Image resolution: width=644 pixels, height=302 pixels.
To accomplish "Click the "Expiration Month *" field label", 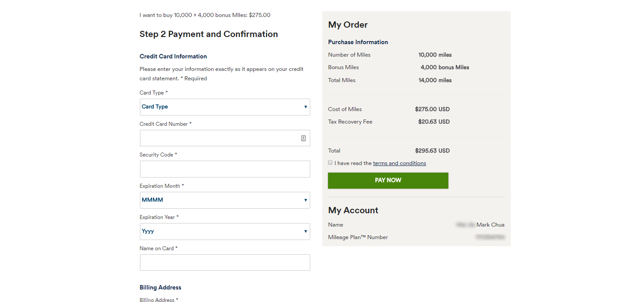I will coord(162,186).
